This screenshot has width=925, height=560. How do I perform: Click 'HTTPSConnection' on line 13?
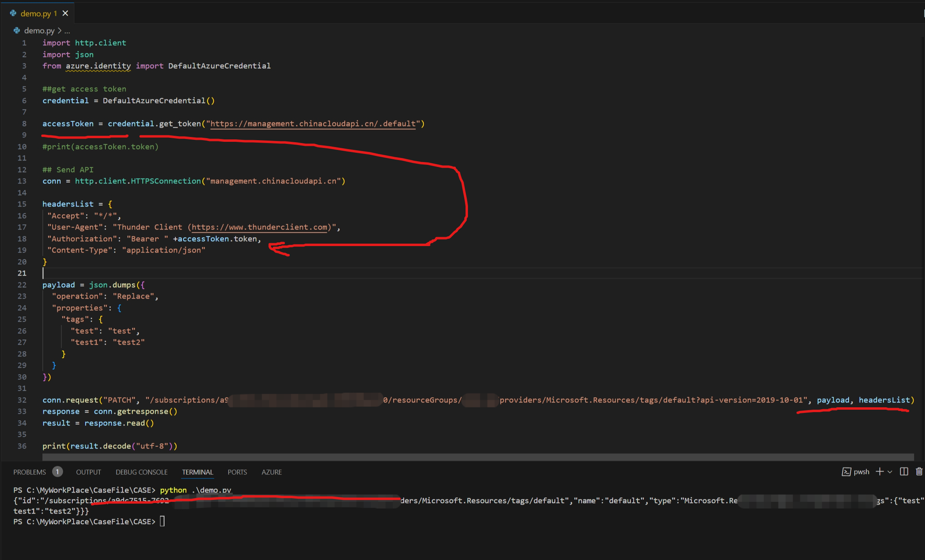(x=166, y=181)
